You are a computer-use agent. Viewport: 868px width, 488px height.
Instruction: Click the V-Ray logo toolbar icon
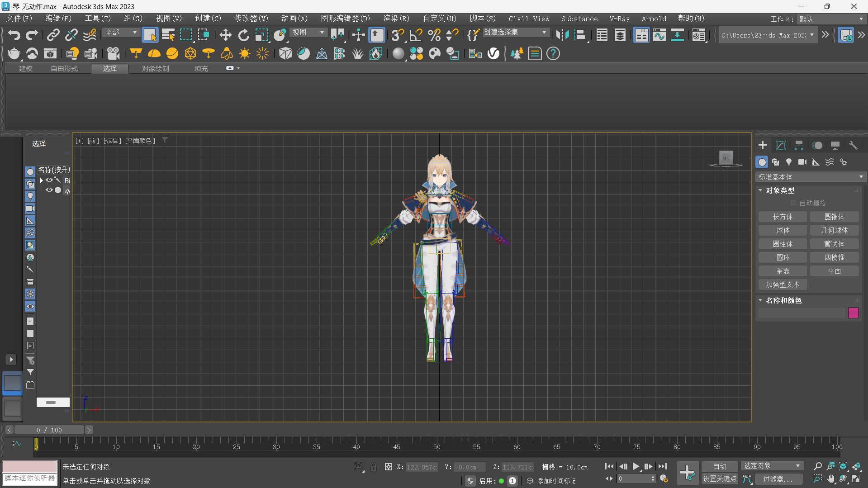coord(493,53)
